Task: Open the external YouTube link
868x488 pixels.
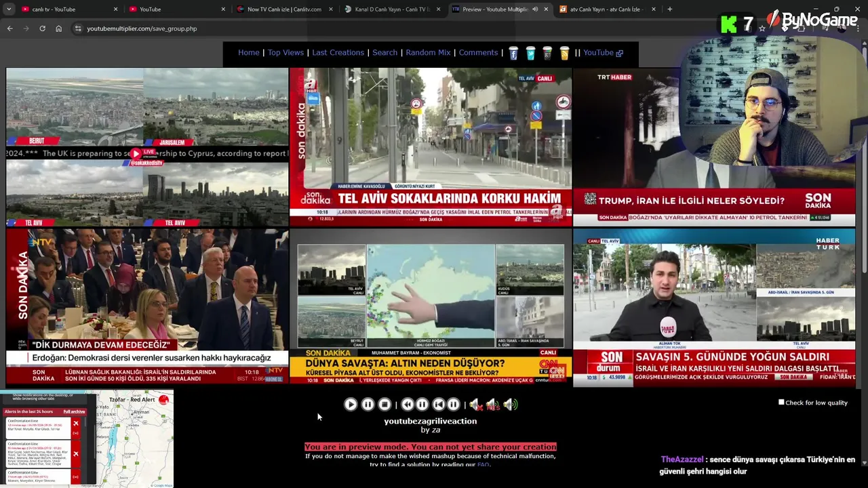Action: coord(603,52)
